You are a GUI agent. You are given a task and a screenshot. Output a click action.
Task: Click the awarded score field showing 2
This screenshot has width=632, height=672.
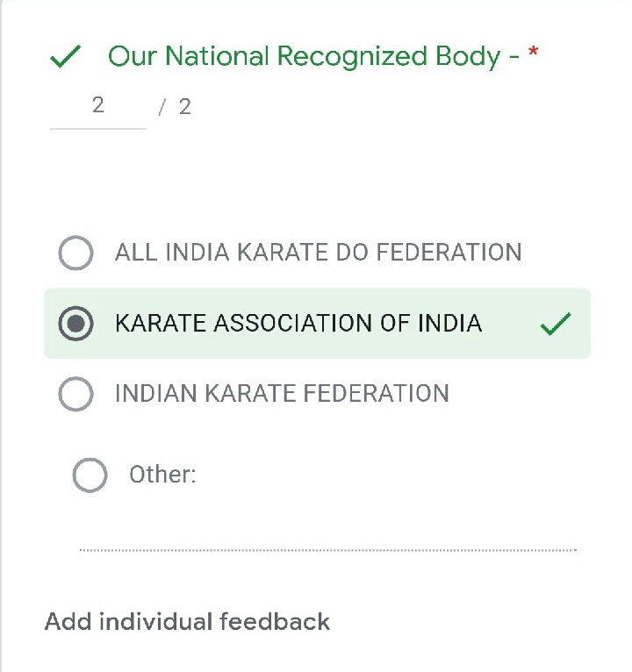click(97, 107)
